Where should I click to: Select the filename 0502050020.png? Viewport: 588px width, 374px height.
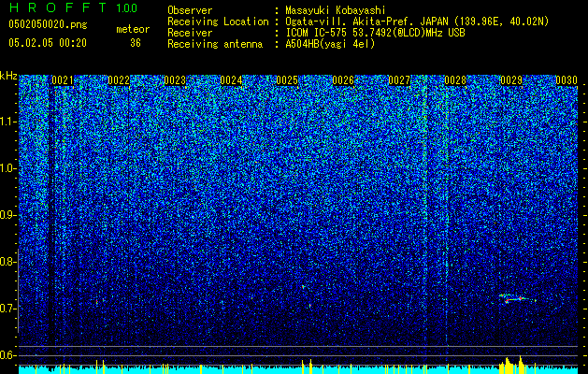[48, 24]
